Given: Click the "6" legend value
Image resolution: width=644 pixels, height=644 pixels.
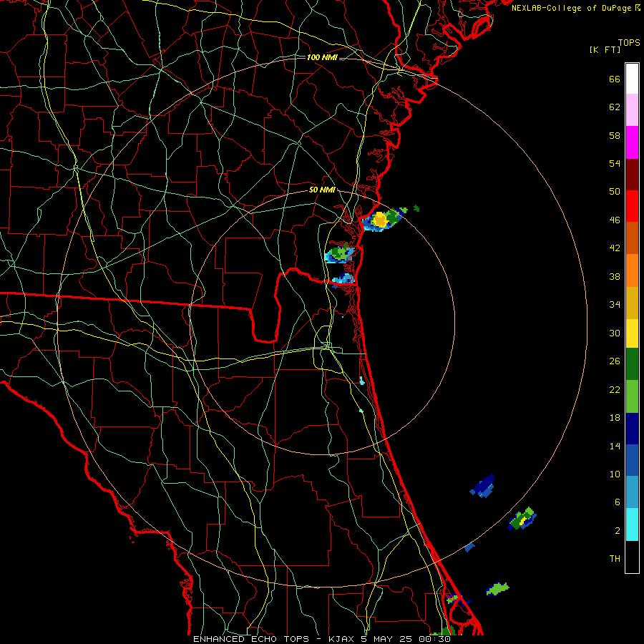Looking at the screenshot, I should [x=618, y=502].
